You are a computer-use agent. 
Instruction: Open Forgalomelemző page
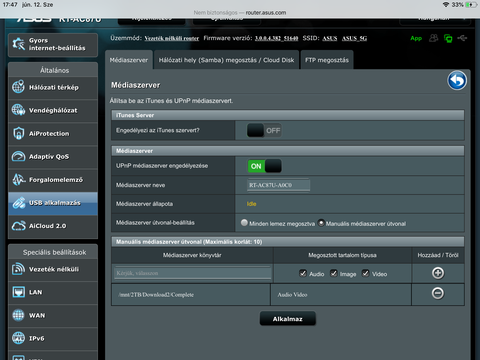(x=53, y=180)
